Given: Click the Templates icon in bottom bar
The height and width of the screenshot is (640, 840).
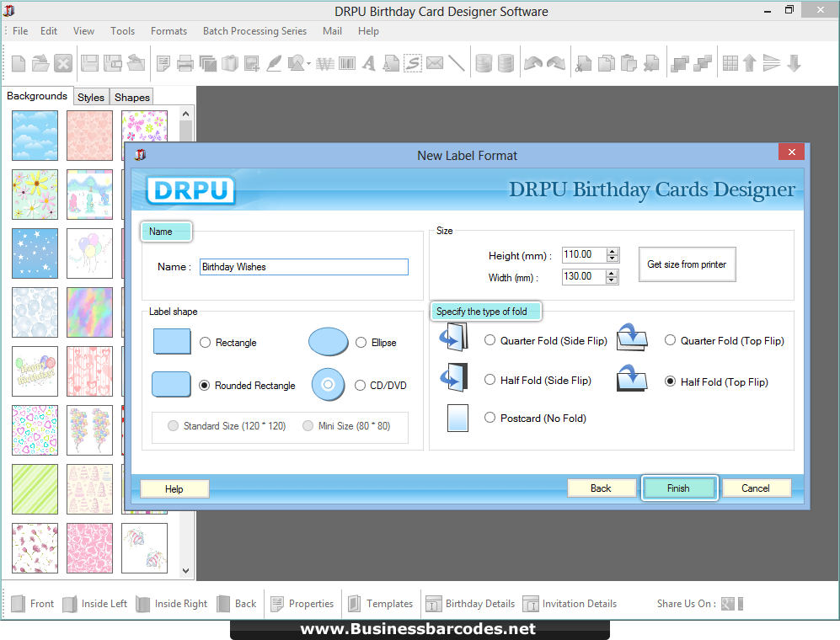Looking at the screenshot, I should (x=354, y=604).
